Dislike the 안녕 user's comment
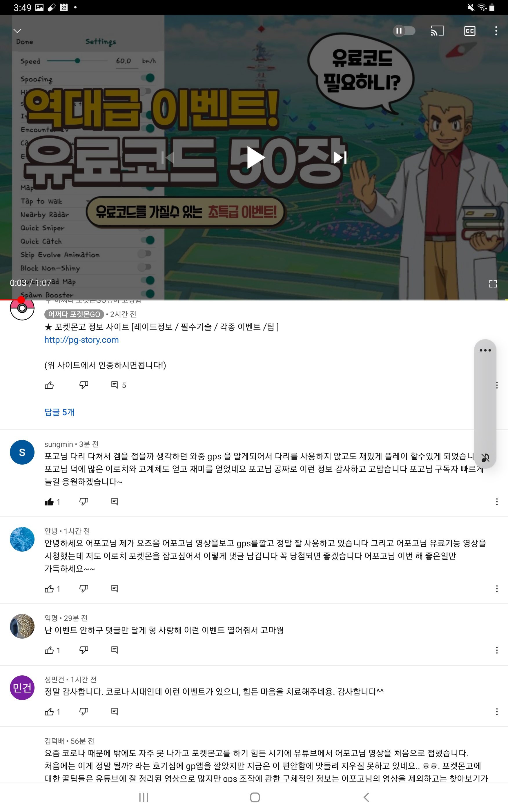Viewport: 508px width, 812px height. tap(84, 588)
